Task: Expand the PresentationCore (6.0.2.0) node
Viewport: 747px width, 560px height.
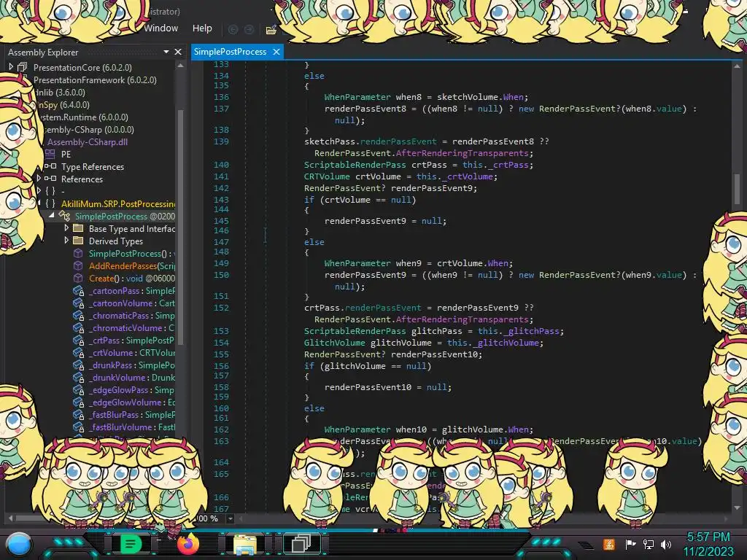Action: pos(11,67)
